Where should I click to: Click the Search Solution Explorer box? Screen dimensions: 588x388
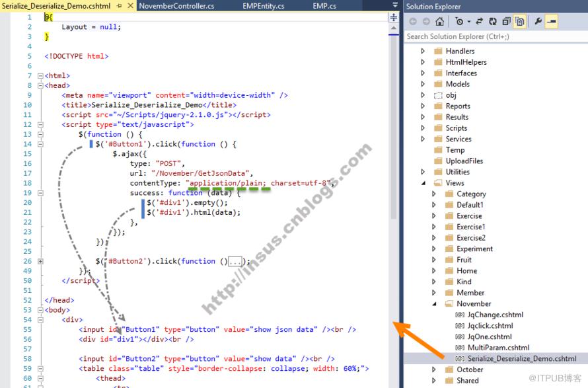[496, 36]
